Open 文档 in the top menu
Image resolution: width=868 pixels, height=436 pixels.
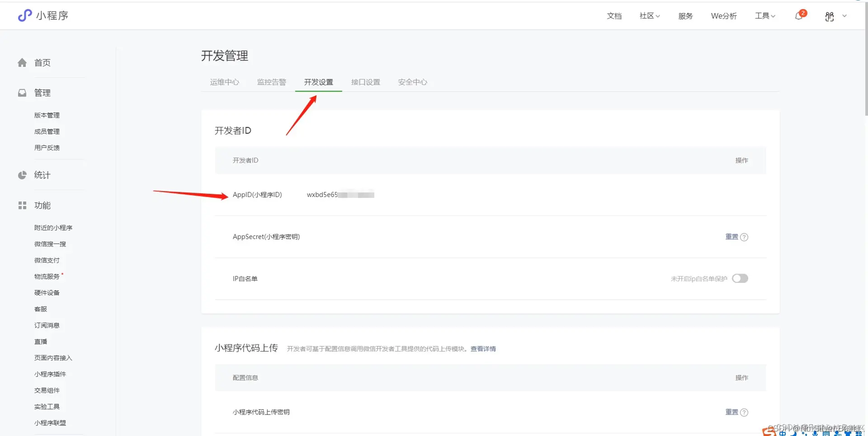point(614,16)
